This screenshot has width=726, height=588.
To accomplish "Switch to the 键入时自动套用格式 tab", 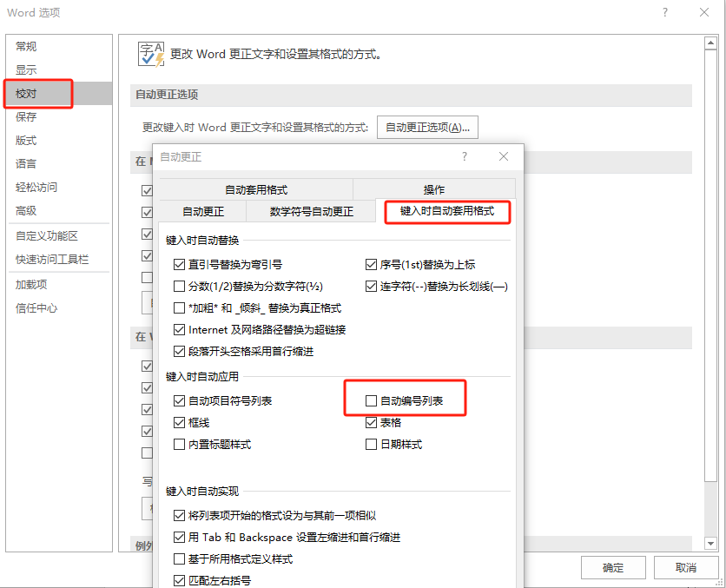I will tap(447, 211).
